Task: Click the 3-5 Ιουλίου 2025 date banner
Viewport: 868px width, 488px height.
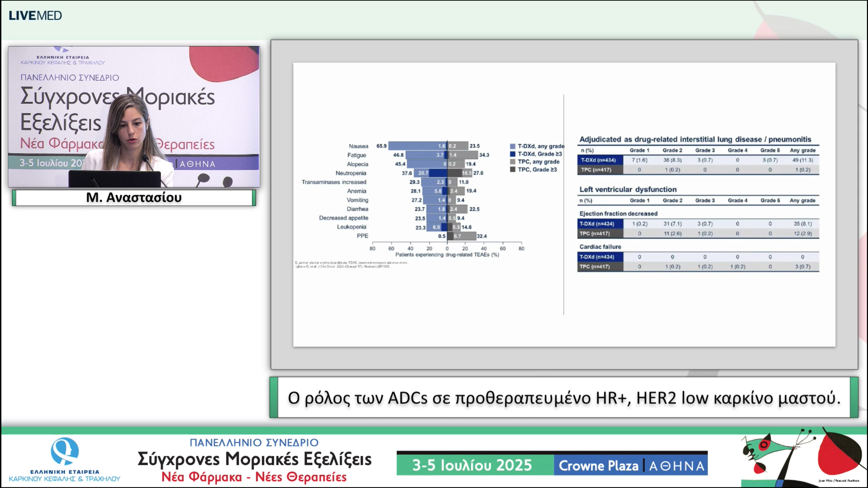Action: click(475, 465)
